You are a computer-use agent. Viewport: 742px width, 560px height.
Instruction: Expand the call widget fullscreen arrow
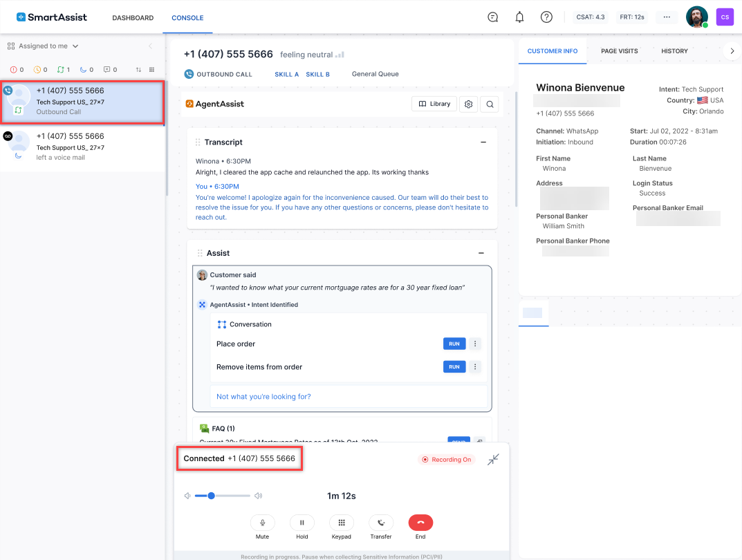493,459
